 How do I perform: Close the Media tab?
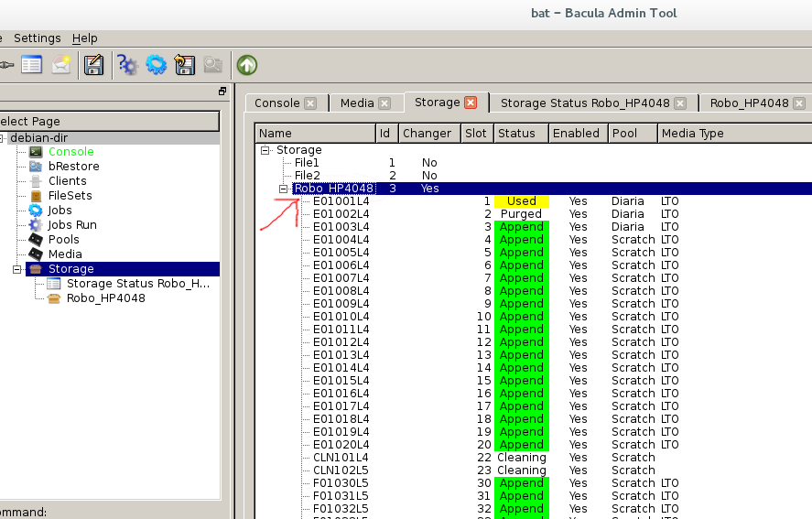coord(384,103)
